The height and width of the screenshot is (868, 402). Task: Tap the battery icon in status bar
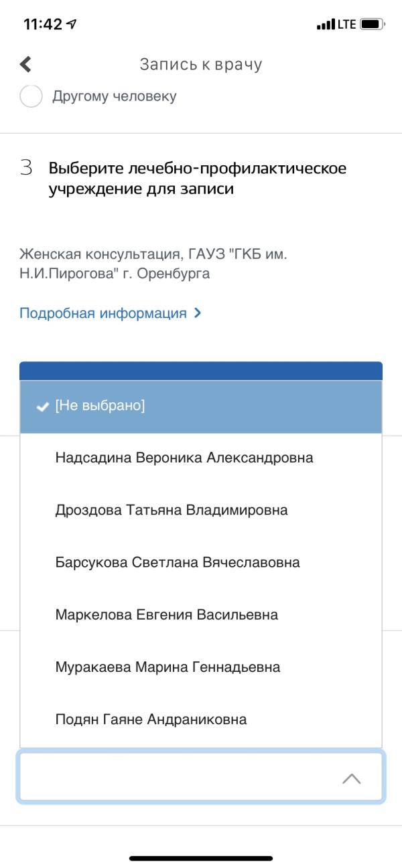click(373, 25)
